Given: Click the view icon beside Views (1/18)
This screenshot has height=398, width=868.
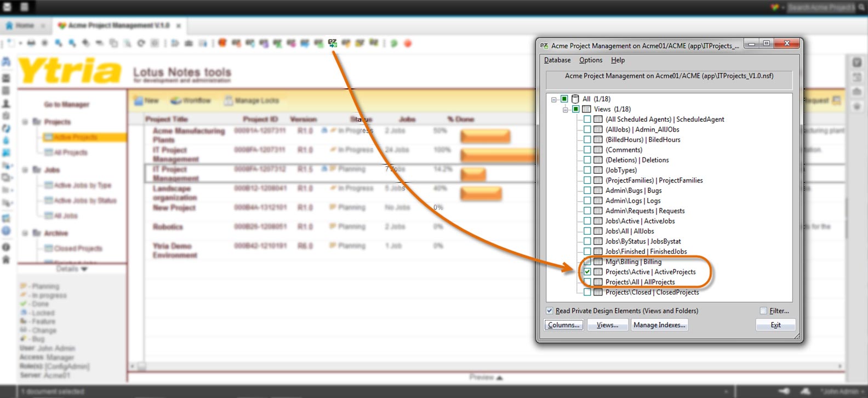Looking at the screenshot, I should pyautogui.click(x=586, y=109).
